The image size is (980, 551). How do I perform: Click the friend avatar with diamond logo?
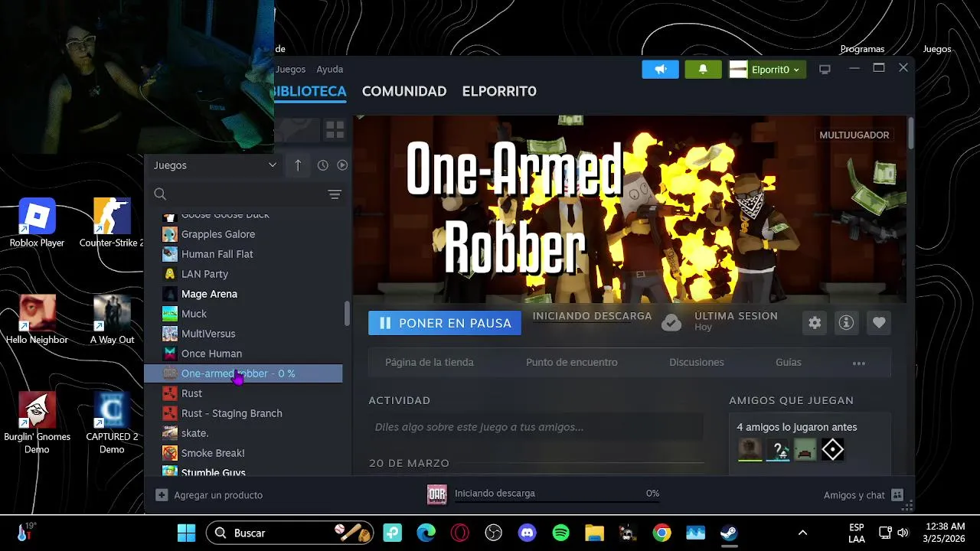[x=832, y=450]
